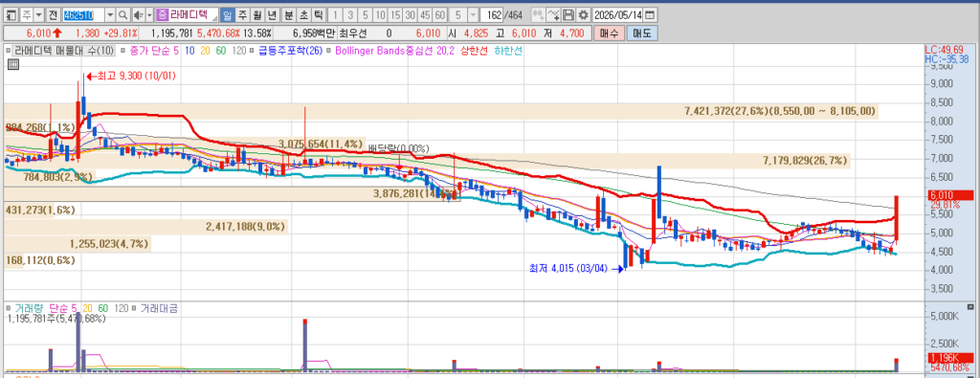The height and width of the screenshot is (378, 980).
Task: Click the 거래대금 legend label
Action: click(x=159, y=308)
